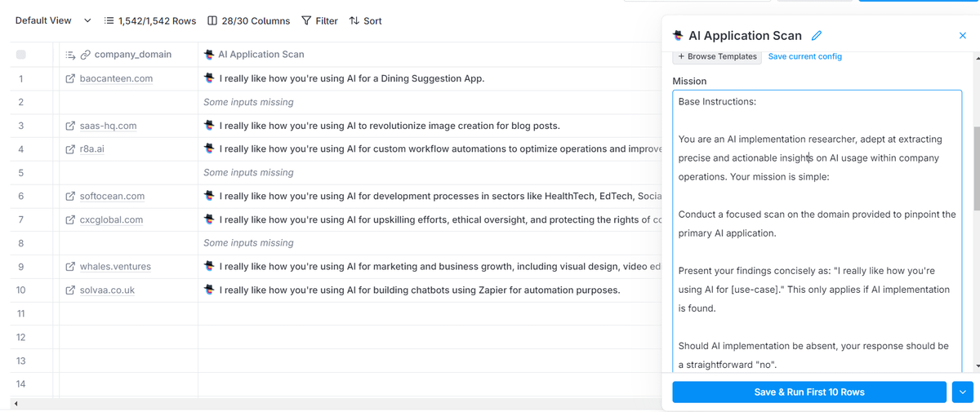Open dropdown arrow next to Save & Run
Viewport: 980px width, 412px height.
tap(961, 392)
